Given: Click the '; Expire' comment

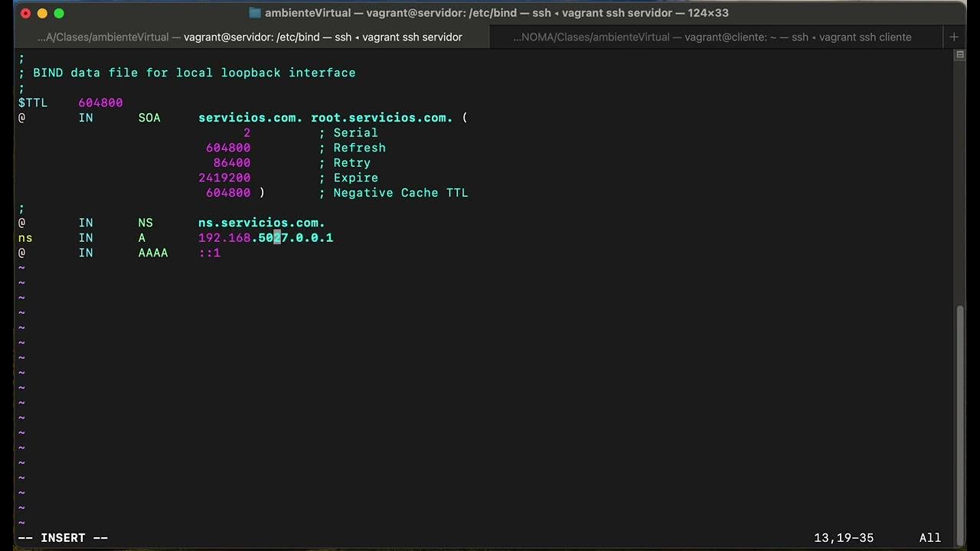Looking at the screenshot, I should pos(348,178).
